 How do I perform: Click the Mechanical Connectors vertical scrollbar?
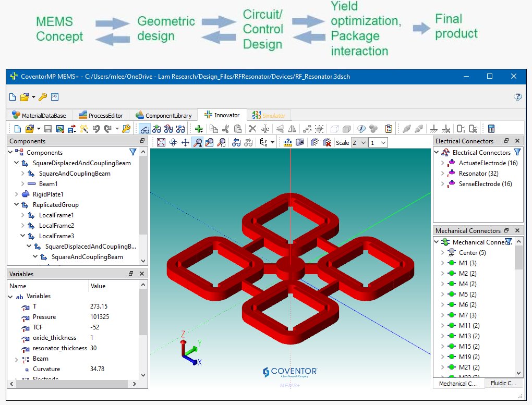point(518,257)
